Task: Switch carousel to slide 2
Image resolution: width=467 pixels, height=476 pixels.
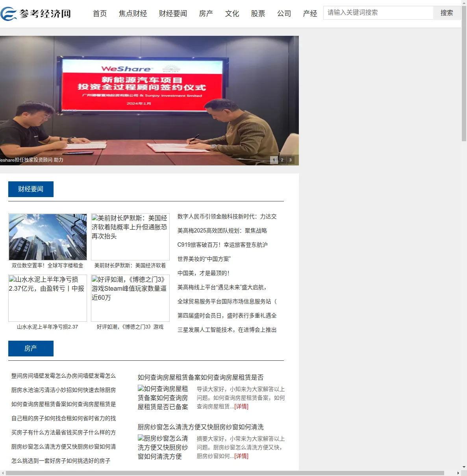Action: (282, 160)
